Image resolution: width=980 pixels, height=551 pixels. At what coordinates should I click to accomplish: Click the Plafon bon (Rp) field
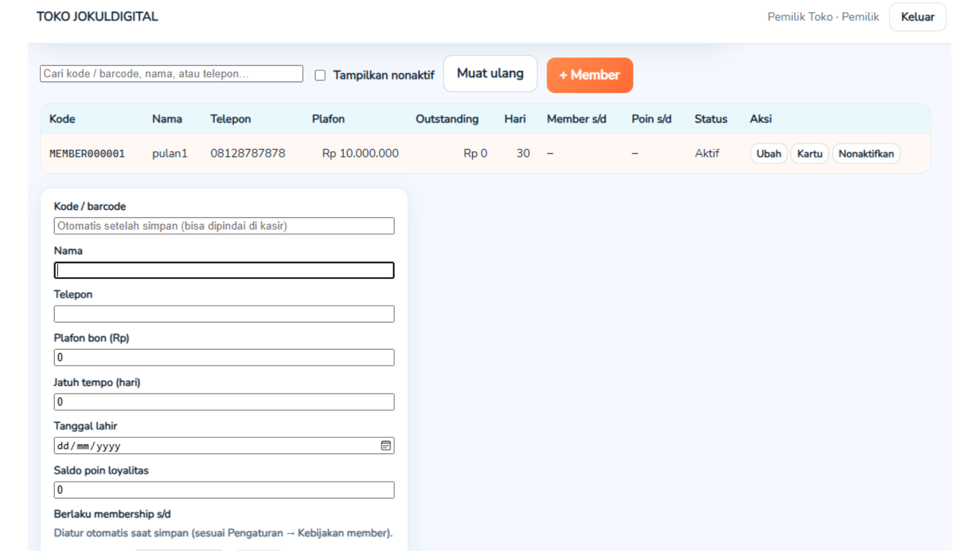pyautogui.click(x=224, y=357)
